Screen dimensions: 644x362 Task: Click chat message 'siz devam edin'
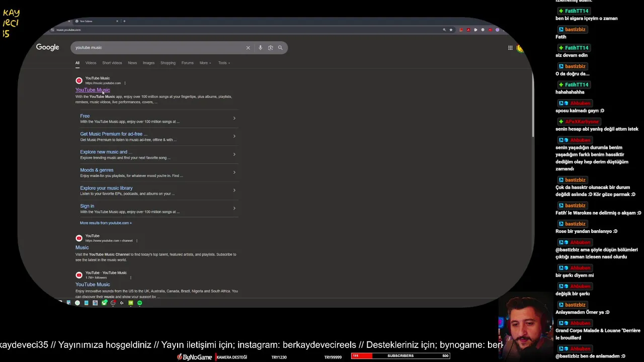572,55
